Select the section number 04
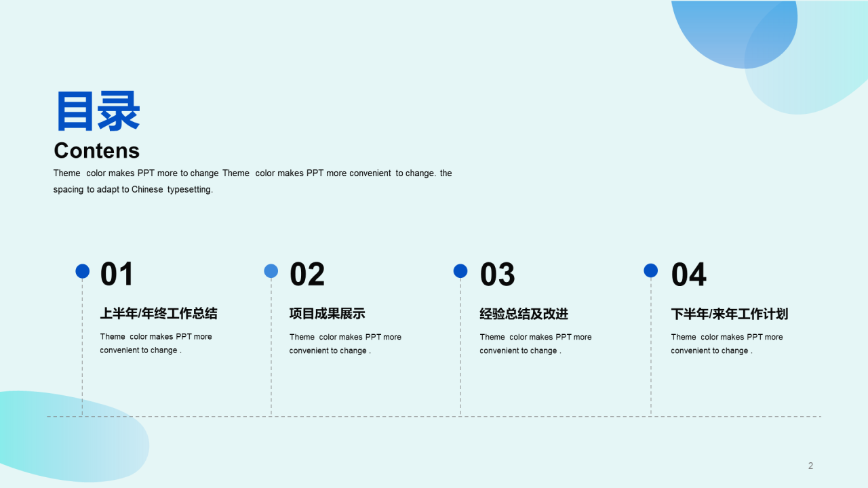The height and width of the screenshot is (488, 868). (688, 274)
